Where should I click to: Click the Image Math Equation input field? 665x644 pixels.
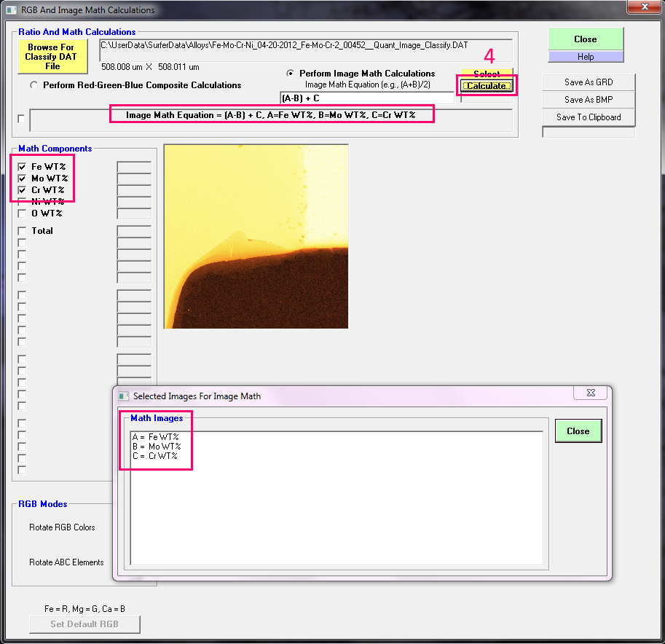[x=366, y=98]
